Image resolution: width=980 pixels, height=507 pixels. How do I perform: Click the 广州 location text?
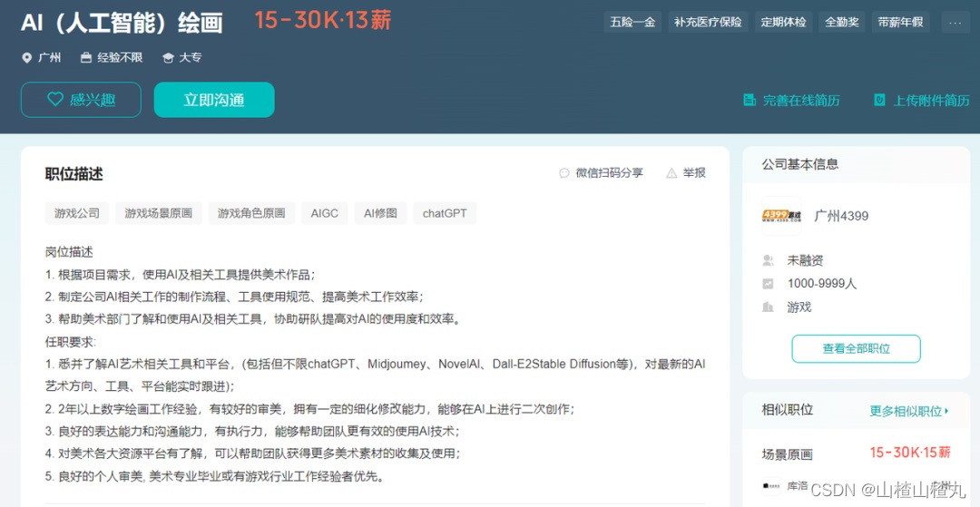tap(49, 58)
